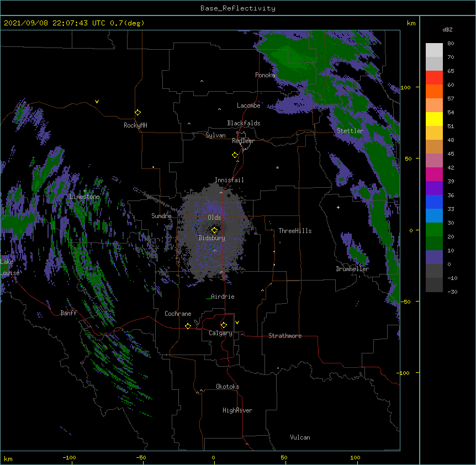Click the Didsbury town label
The width and height of the screenshot is (476, 465).
tap(212, 238)
